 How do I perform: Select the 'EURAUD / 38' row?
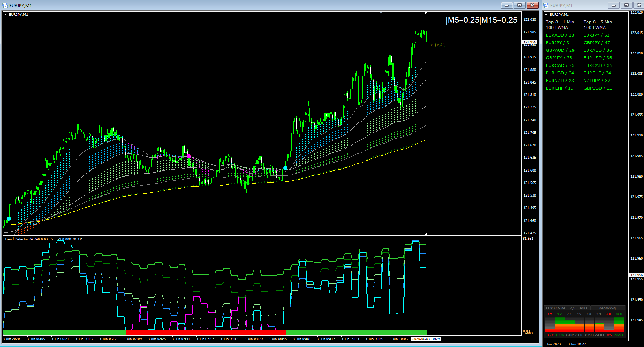(560, 35)
